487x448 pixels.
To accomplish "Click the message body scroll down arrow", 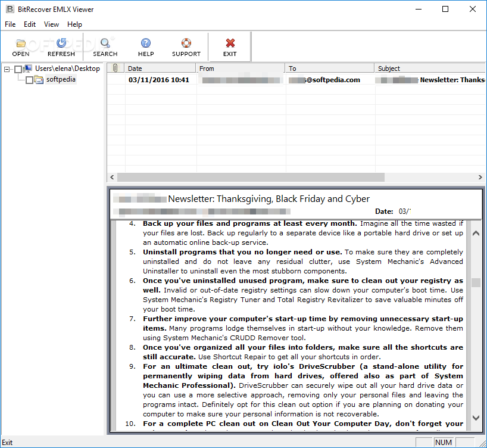I will (x=476, y=418).
